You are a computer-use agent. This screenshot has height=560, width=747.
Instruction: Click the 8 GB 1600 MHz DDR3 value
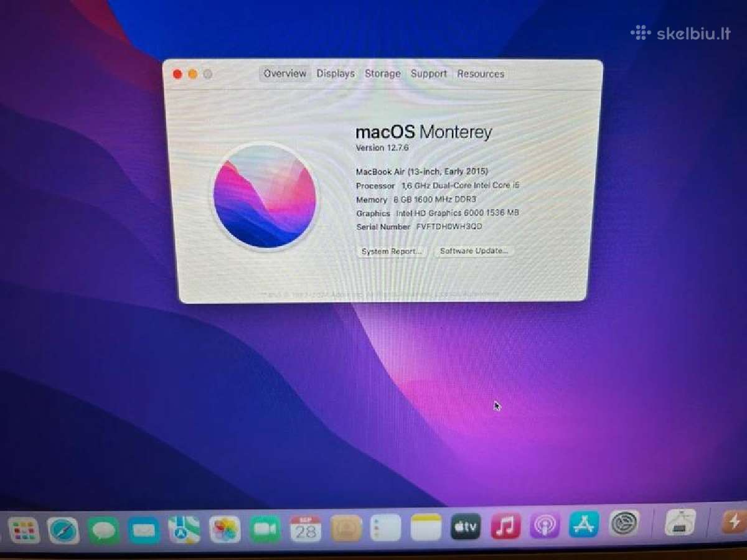[x=436, y=200]
